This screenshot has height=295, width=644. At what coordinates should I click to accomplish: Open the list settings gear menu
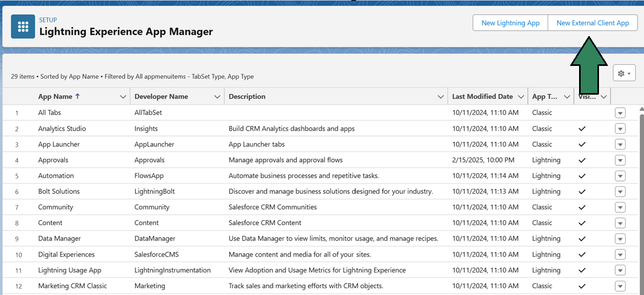(x=624, y=73)
